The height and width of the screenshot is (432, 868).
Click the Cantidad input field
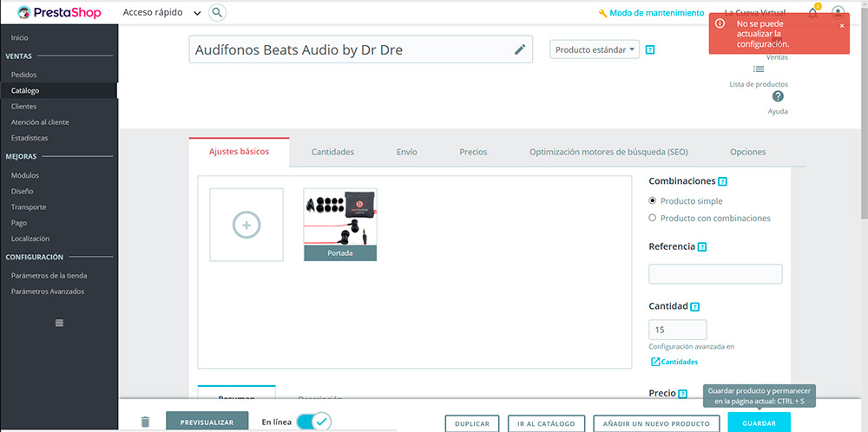pos(678,330)
